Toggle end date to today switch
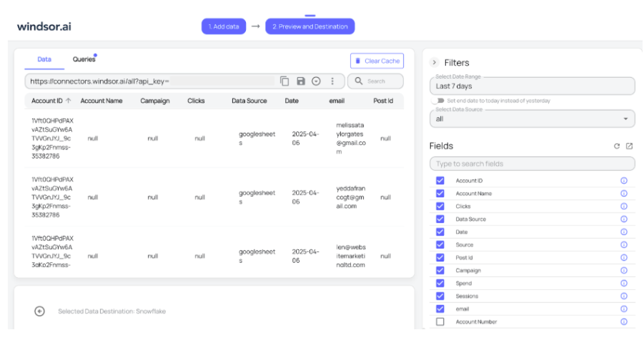 point(437,101)
